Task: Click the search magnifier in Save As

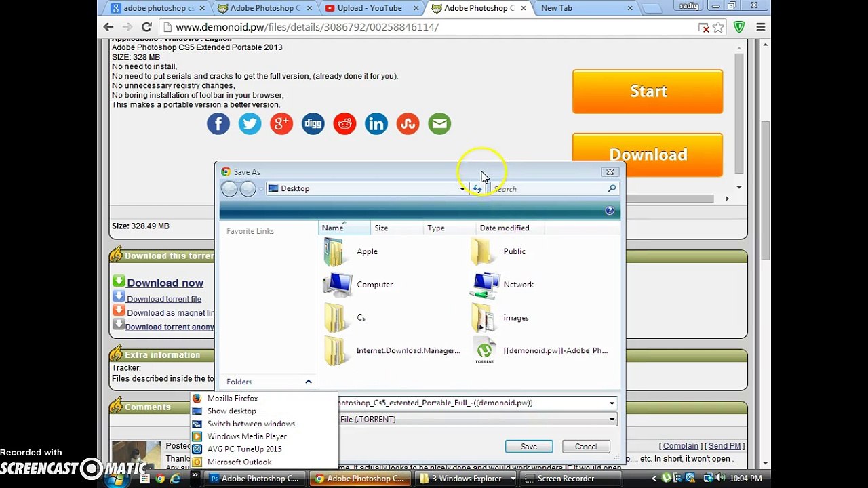Action: [612, 189]
